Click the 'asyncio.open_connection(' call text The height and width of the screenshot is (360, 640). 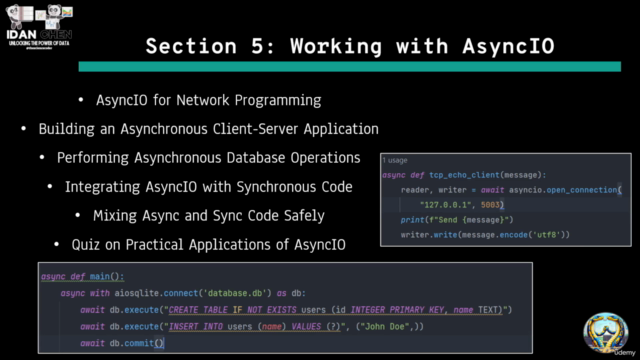(x=565, y=190)
